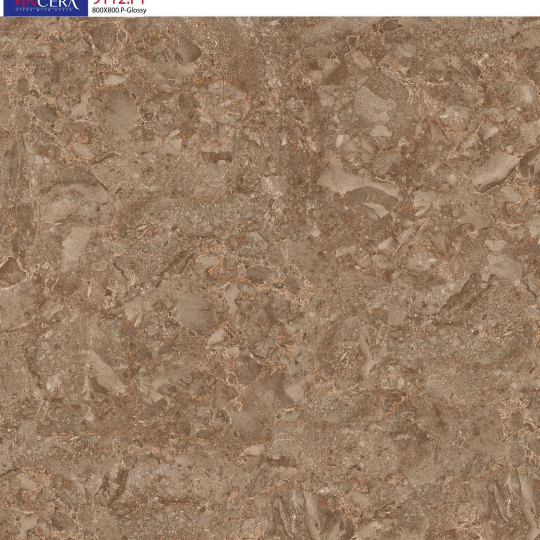Screen dimensions: 540x540
Task: Click the white CERA part of the logo
Action: pos(58,3)
